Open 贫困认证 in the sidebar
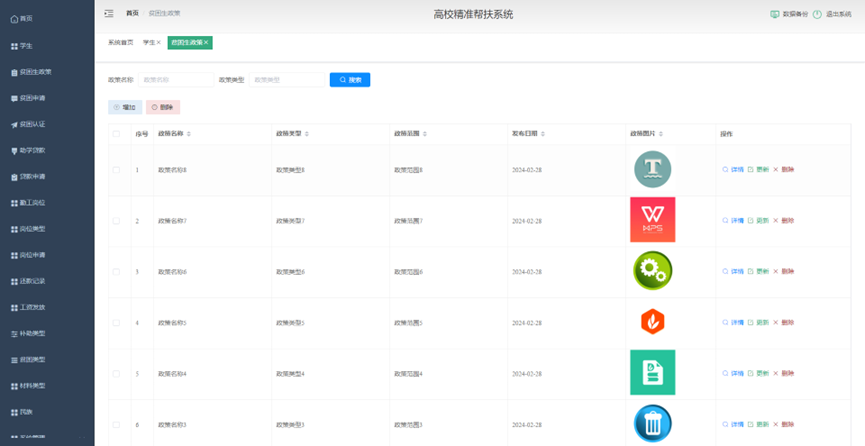 (x=28, y=125)
